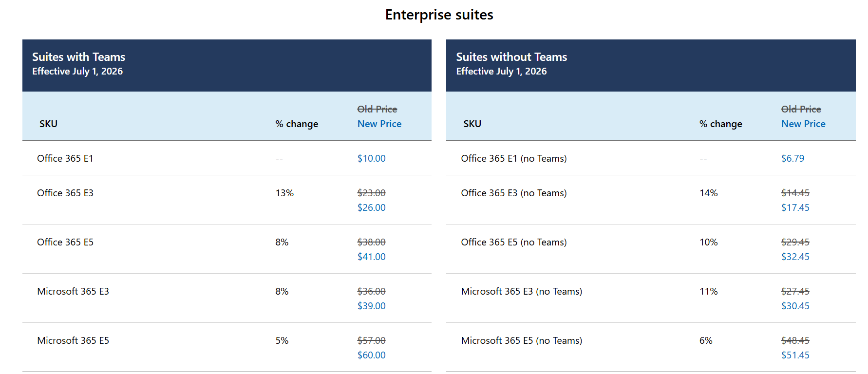Click the new price $60.00
This screenshot has width=868, height=374.
371,355
